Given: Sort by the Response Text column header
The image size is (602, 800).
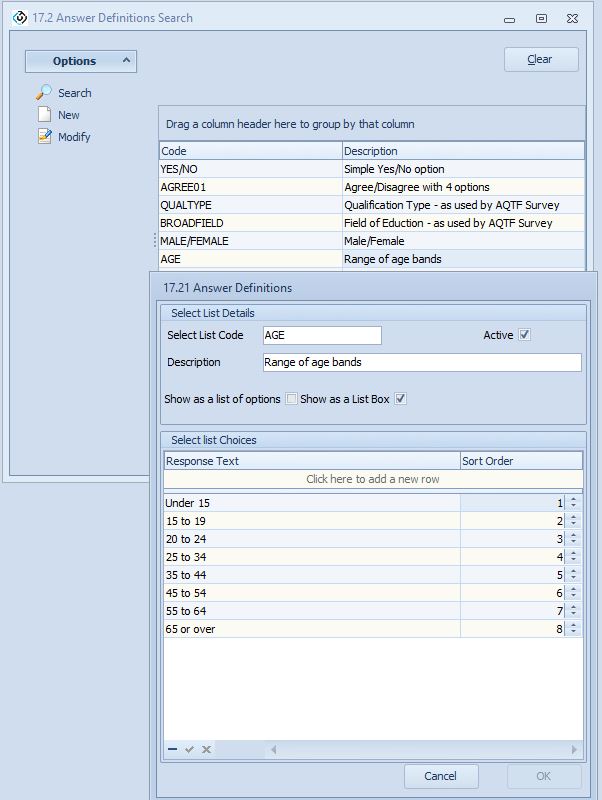Looking at the screenshot, I should [x=311, y=461].
